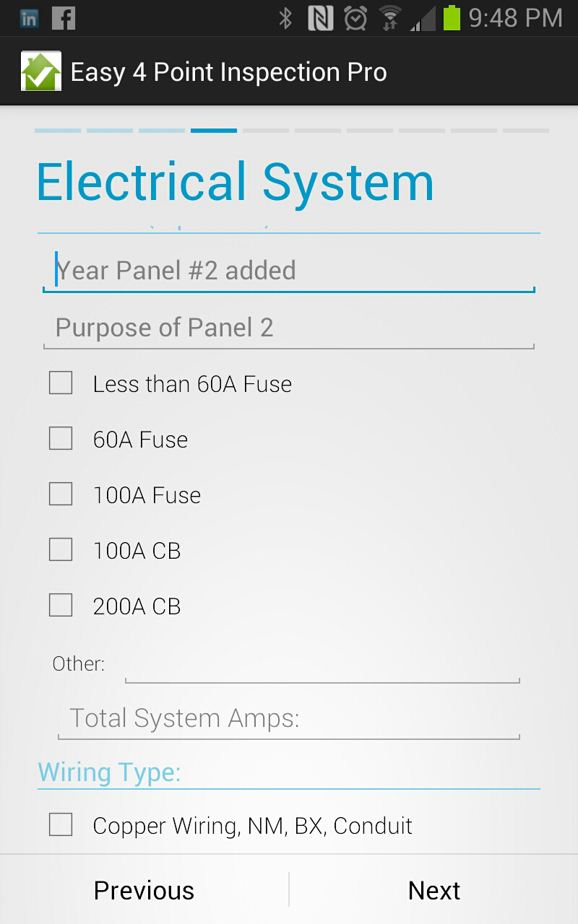
Task: Tap the alarm clock status icon
Action: [x=355, y=19]
